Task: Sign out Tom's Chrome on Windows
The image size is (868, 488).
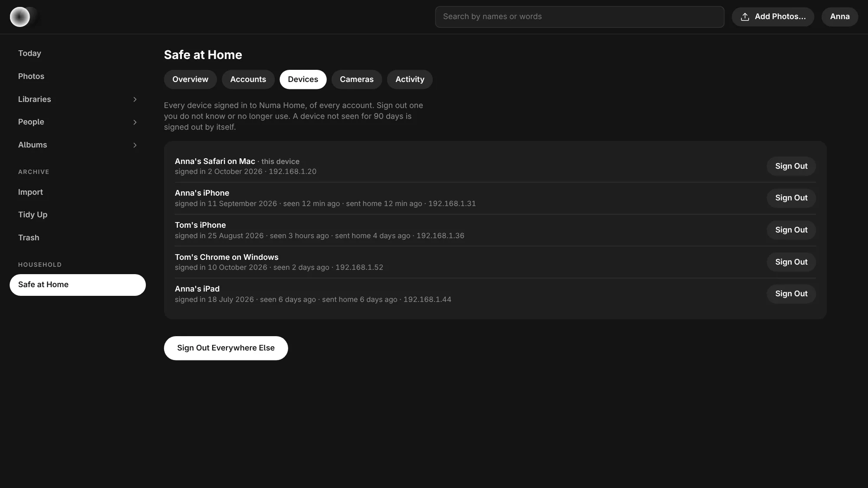Action: click(791, 262)
